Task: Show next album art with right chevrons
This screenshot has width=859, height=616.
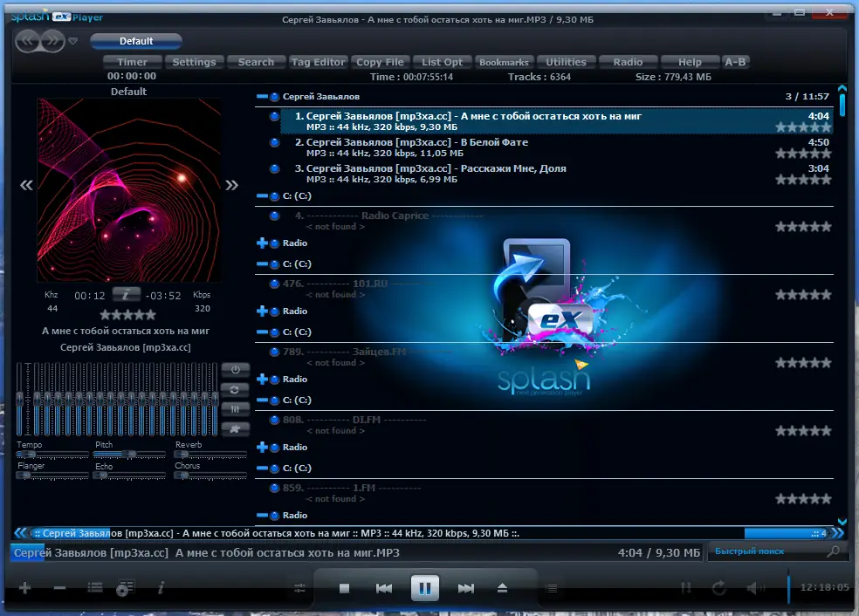Action: coord(231,185)
